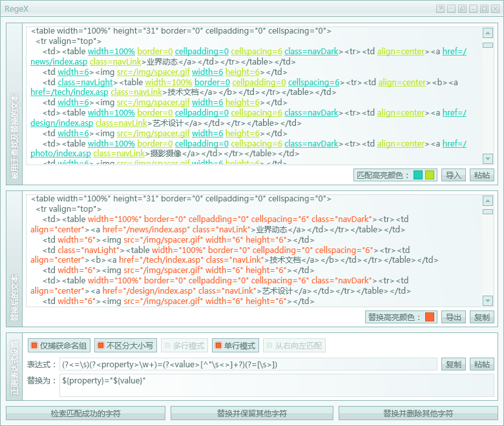Image resolution: width=504 pixels, height=426 pixels.
Task: Focus the 替换为 replacement input field
Action: (277, 385)
